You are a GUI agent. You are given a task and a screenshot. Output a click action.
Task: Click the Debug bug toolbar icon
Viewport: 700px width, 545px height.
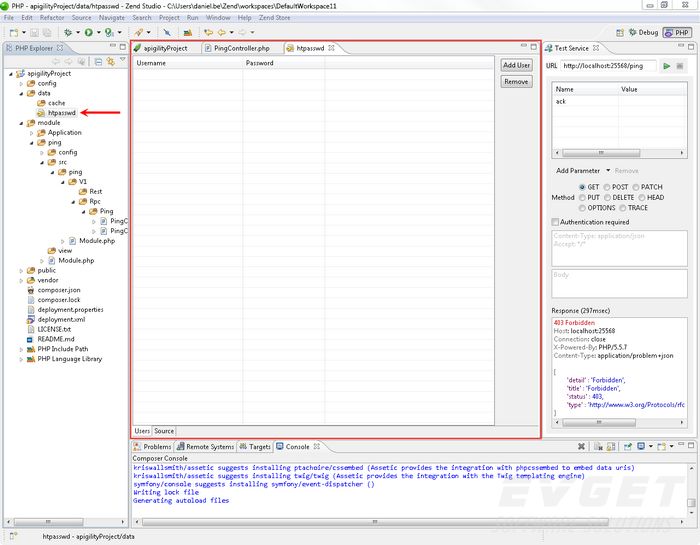tap(68, 33)
